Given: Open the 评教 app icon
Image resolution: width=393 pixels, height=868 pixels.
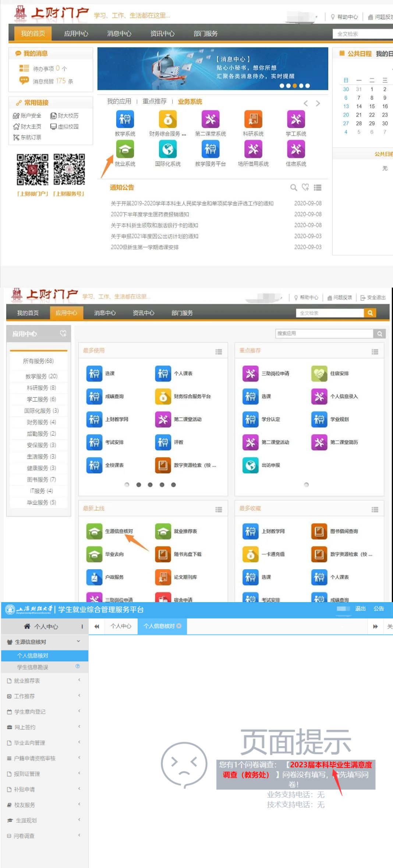Looking at the screenshot, I should (163, 442).
